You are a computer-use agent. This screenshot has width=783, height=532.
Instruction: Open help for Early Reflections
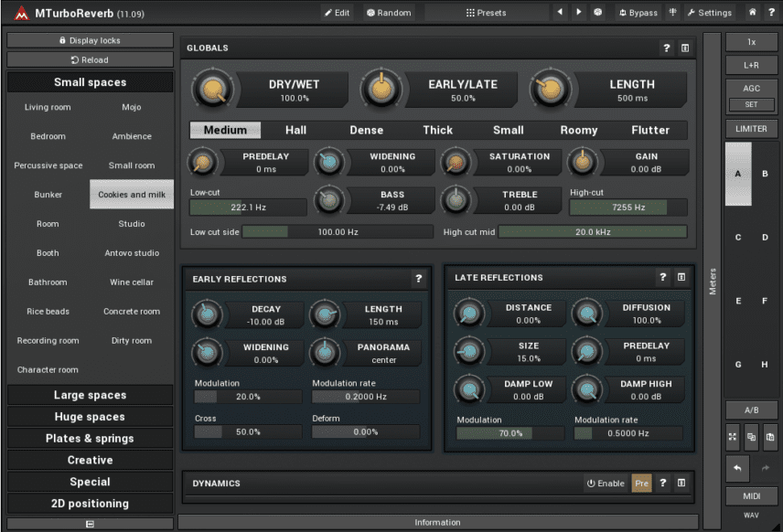tap(418, 279)
